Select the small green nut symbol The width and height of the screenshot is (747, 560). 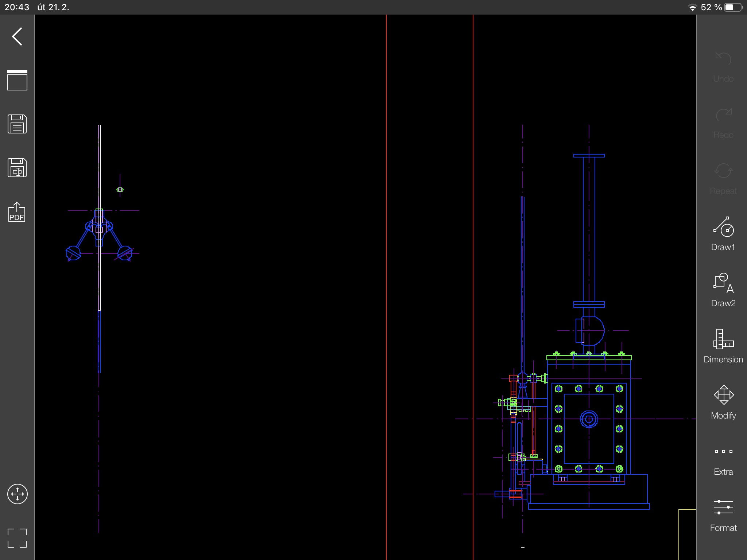(x=120, y=190)
